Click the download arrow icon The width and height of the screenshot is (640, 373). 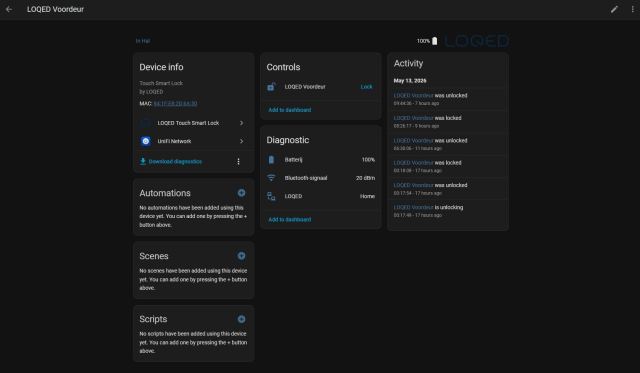[143, 161]
